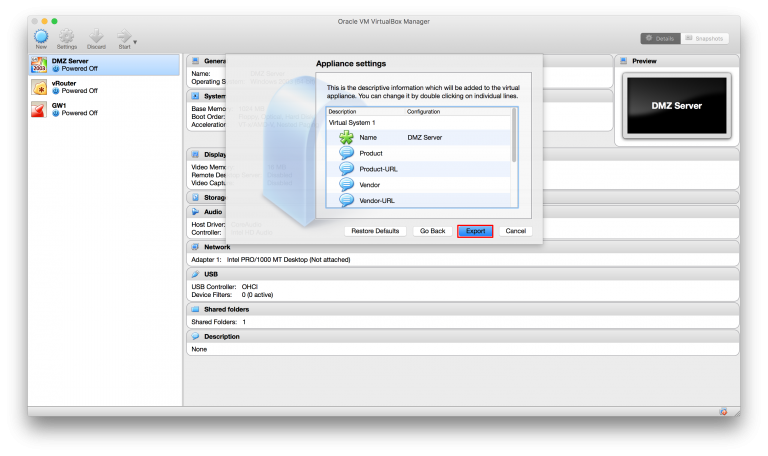Click the Vendor-URL label in appliance list

377,201
